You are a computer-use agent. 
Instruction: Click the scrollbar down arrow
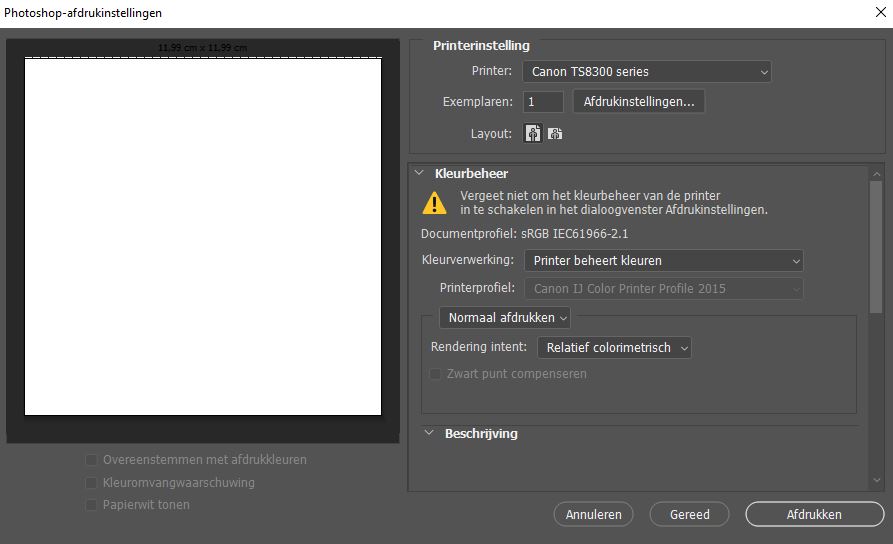tap(876, 481)
